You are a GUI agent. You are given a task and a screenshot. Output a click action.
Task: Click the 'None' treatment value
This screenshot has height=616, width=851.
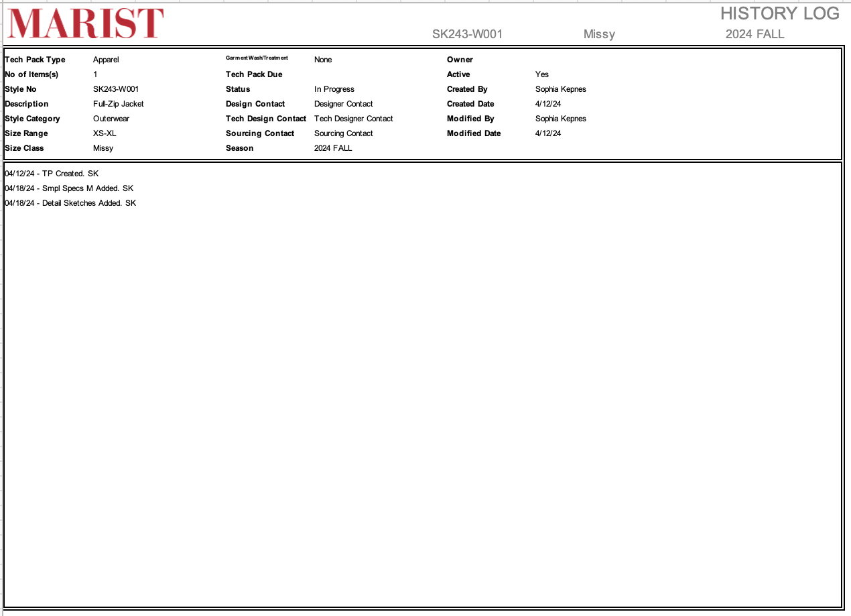click(323, 60)
